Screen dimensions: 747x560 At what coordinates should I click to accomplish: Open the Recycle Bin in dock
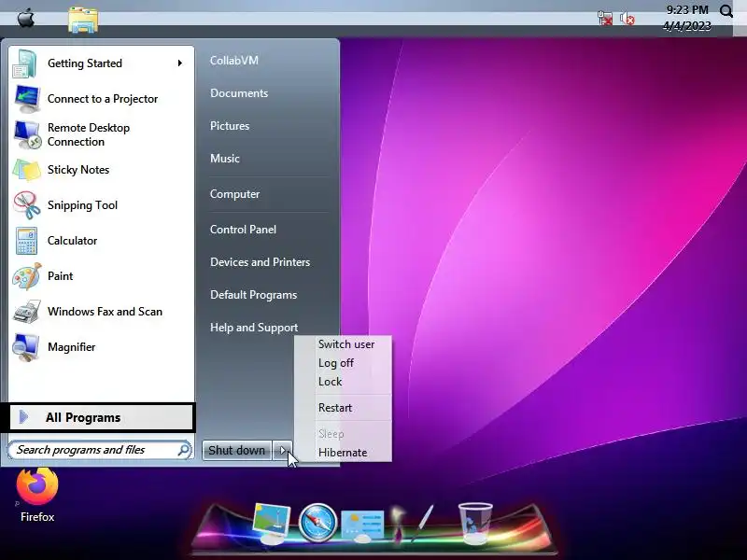[475, 524]
